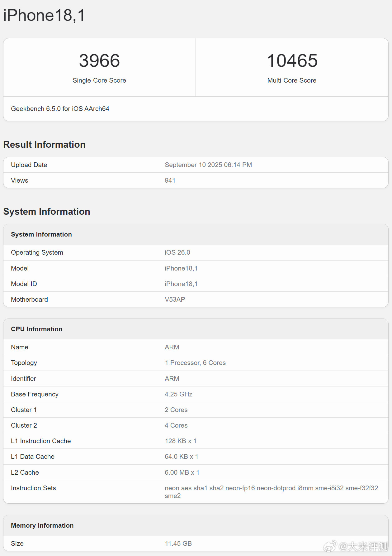Click the L2 Cache value 6.00 MB x 1

pos(182,472)
